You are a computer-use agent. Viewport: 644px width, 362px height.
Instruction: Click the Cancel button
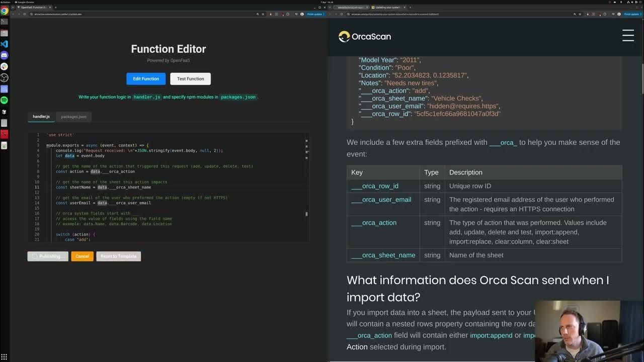pyautogui.click(x=82, y=256)
